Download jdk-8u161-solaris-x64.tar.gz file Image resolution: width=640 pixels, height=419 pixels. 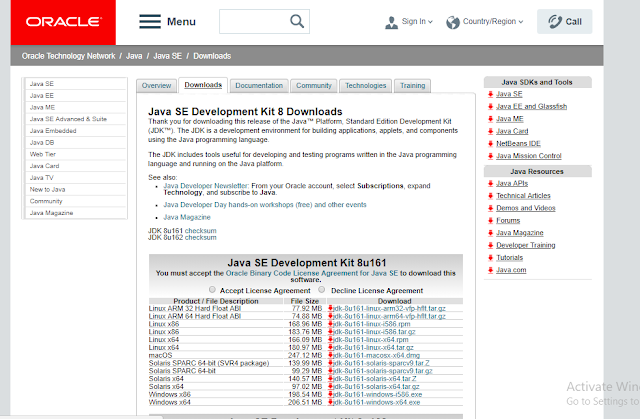(x=376, y=386)
